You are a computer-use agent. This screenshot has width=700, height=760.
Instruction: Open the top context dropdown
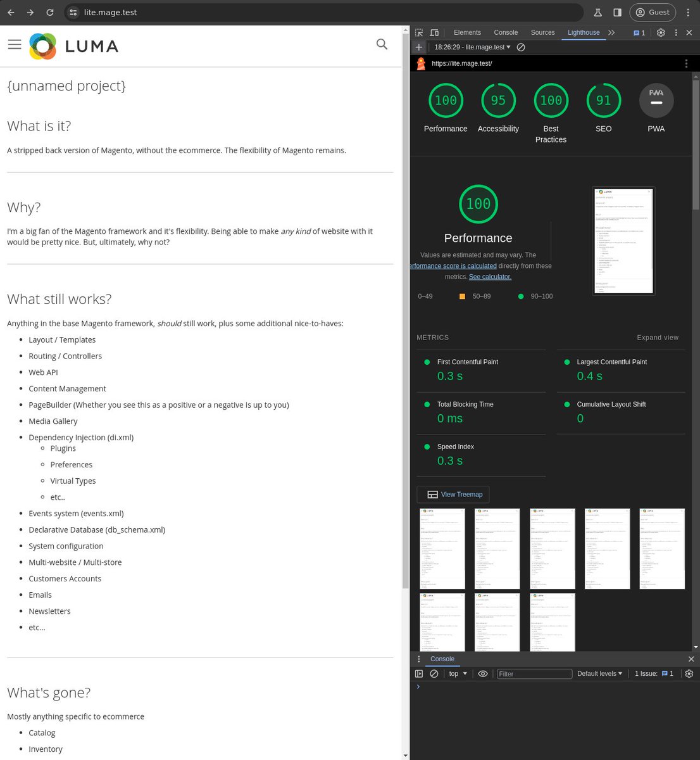point(458,674)
